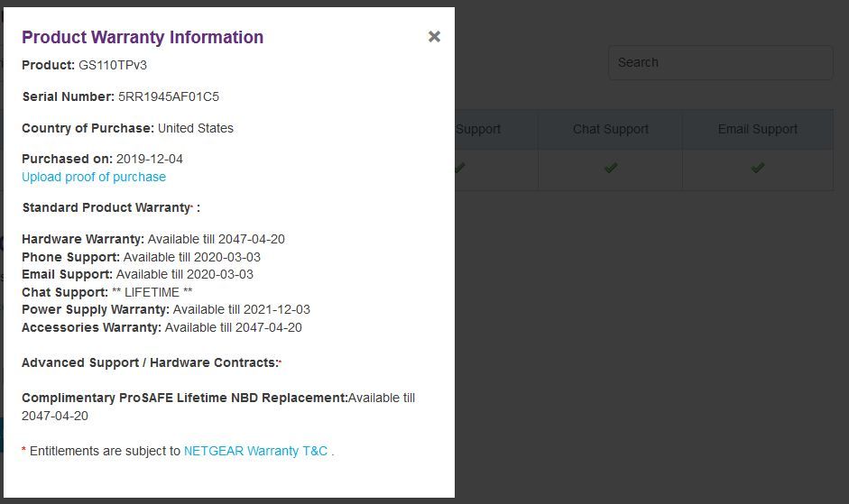Click Accessories Warranty 2047-04-20 line
This screenshot has height=504, width=849.
(161, 327)
